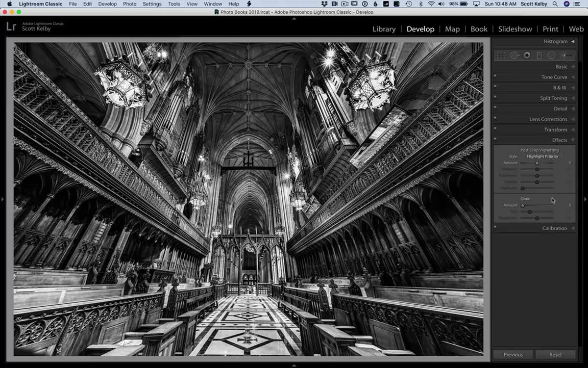Viewport: 588px width, 368px height.
Task: Open the Scripts menu icon
Action: pyautogui.click(x=249, y=4)
